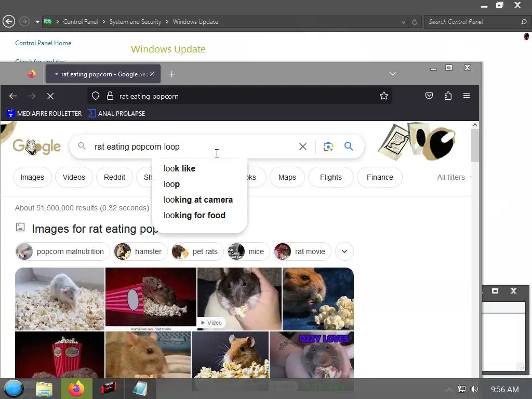Open Images for rat eating popcorn heading

pos(95,229)
